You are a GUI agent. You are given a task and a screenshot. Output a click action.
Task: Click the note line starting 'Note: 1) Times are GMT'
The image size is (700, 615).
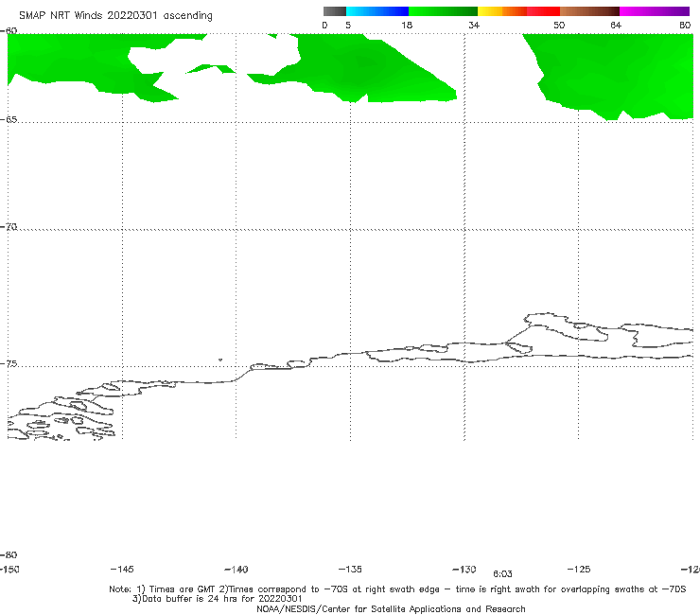pos(397,589)
